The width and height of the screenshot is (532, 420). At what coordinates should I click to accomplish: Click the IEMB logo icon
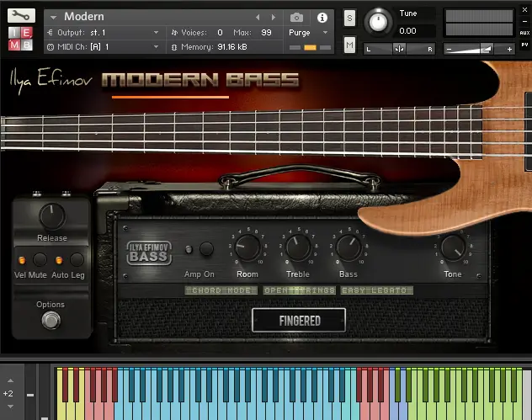(x=20, y=39)
